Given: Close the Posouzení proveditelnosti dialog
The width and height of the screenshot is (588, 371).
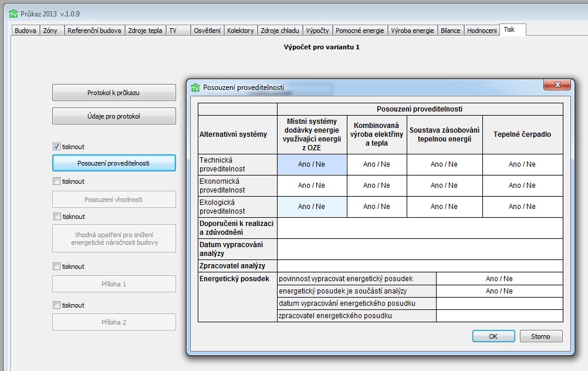Looking at the screenshot, I should 557,85.
